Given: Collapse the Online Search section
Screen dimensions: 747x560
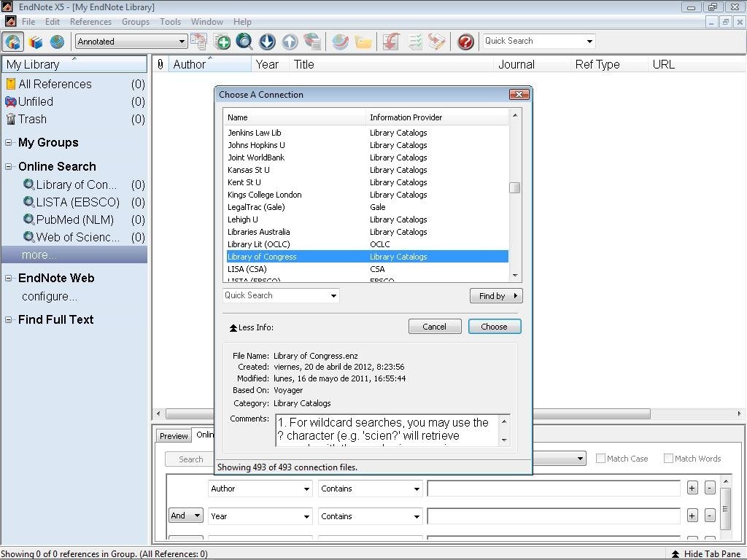Looking at the screenshot, I should [9, 166].
